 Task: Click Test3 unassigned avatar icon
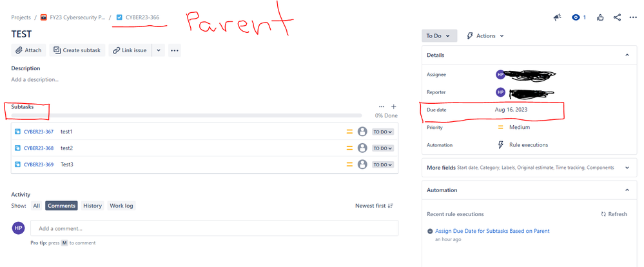362,164
